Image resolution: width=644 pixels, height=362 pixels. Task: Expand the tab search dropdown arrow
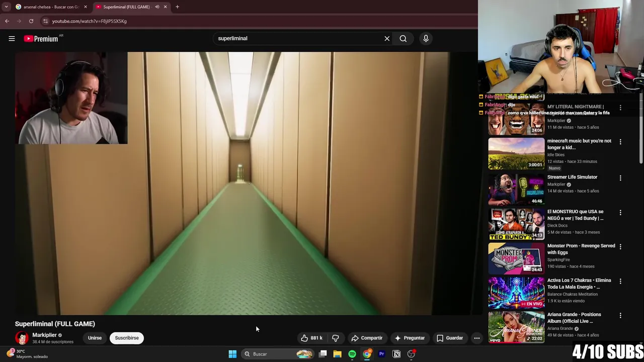pyautogui.click(x=6, y=7)
